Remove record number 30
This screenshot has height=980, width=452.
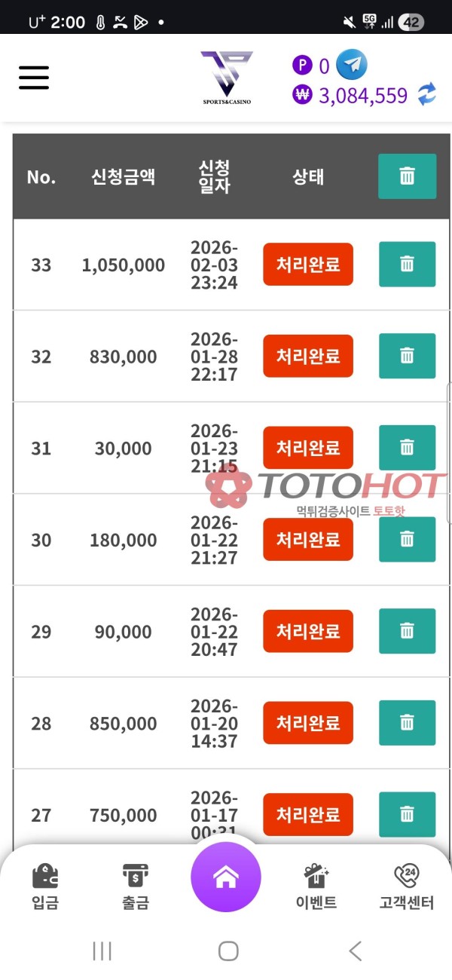[x=407, y=539]
